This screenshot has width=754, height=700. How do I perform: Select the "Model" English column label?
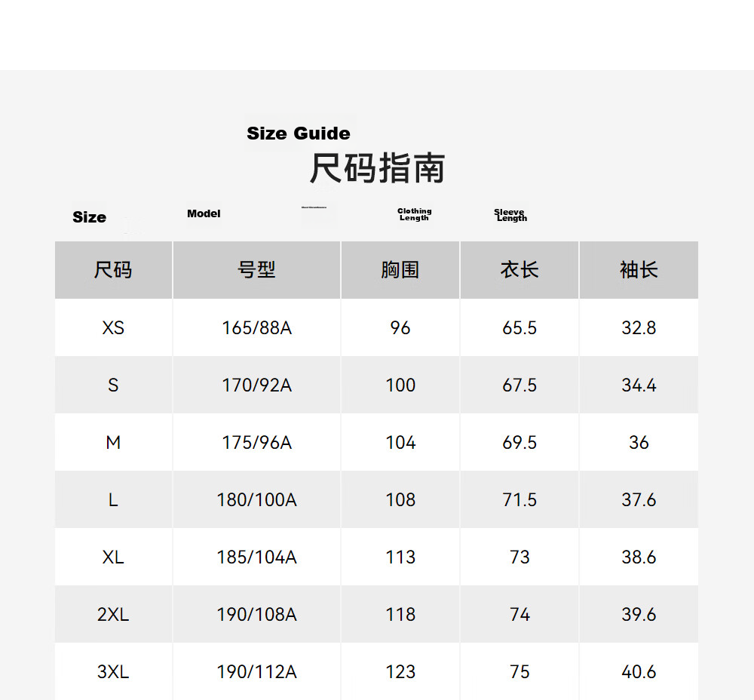[x=204, y=213]
